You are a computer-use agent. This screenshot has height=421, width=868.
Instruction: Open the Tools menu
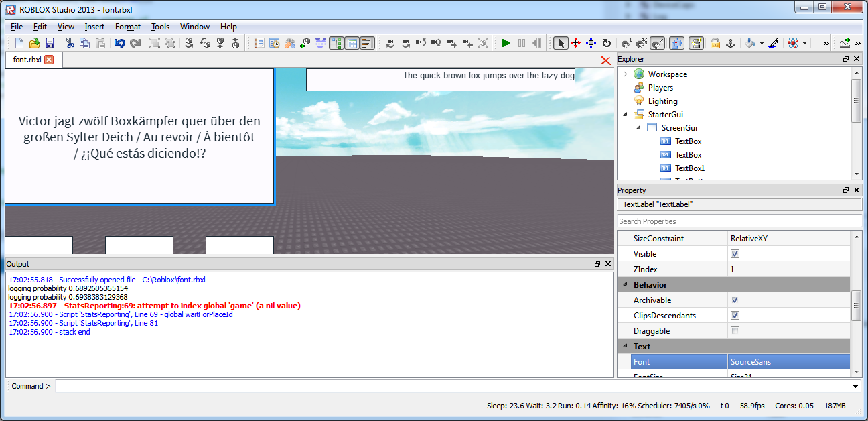pos(161,27)
